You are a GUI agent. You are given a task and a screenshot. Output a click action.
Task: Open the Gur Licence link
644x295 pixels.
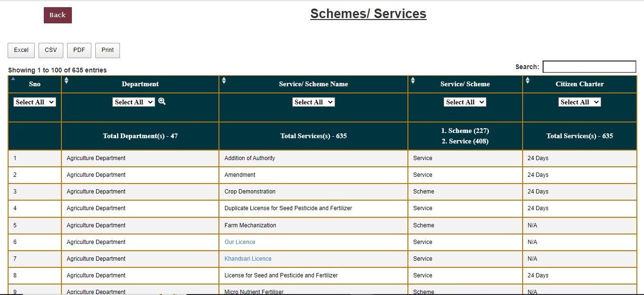coord(240,242)
